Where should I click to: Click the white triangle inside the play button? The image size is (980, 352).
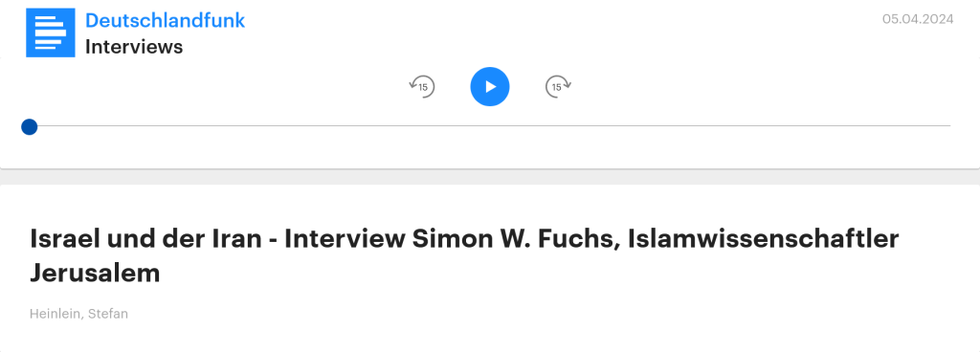[x=491, y=87]
